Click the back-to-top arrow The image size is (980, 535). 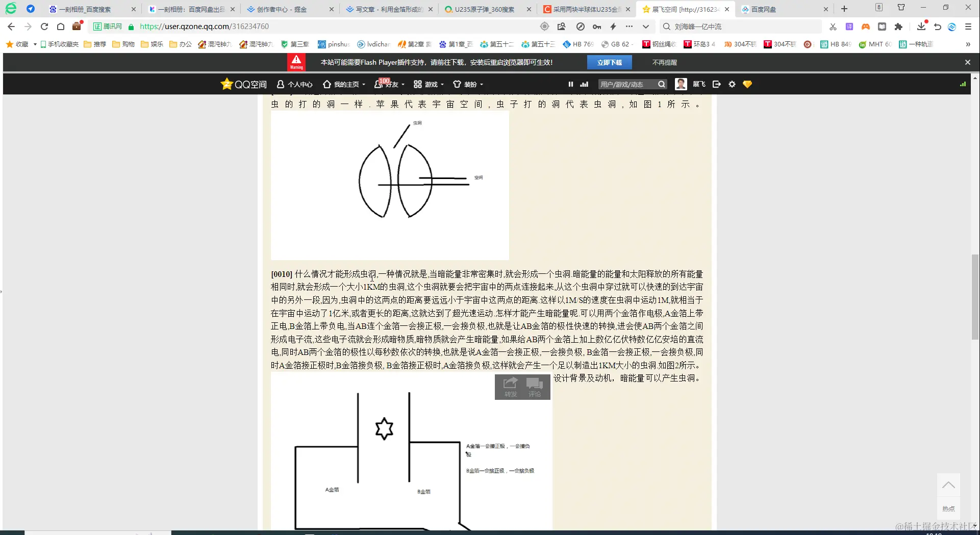[x=948, y=484]
